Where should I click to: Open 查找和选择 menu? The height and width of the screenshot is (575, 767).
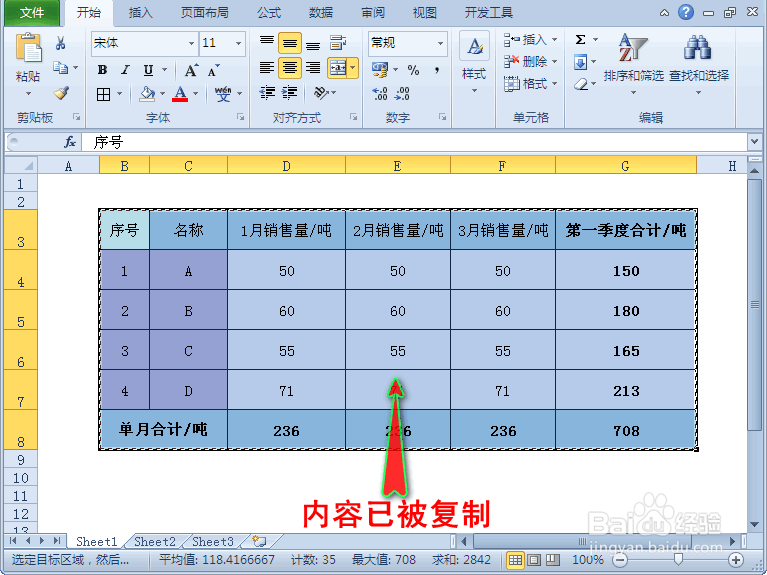pos(699,64)
